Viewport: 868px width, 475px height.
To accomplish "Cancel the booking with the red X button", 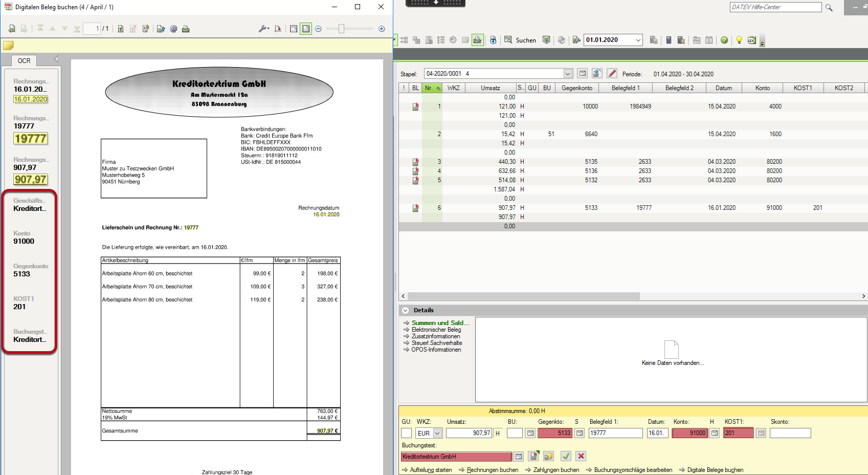I will pyautogui.click(x=581, y=456).
